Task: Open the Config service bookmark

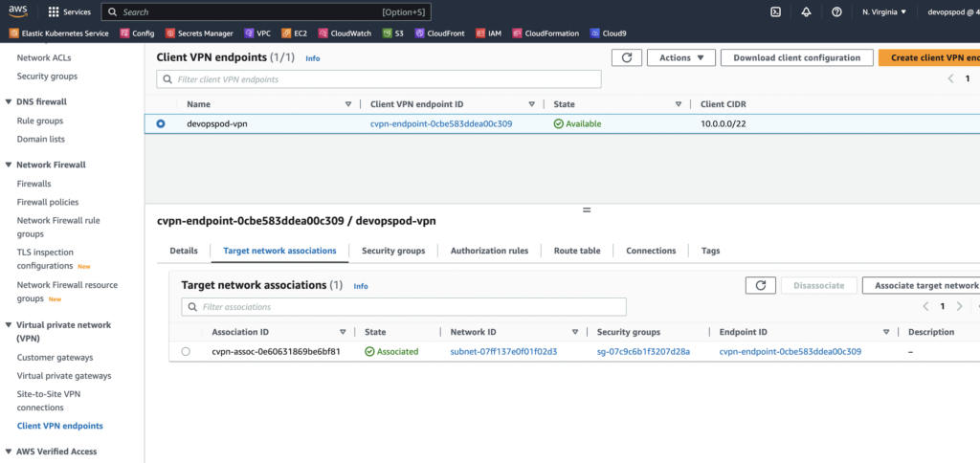Action: (138, 33)
